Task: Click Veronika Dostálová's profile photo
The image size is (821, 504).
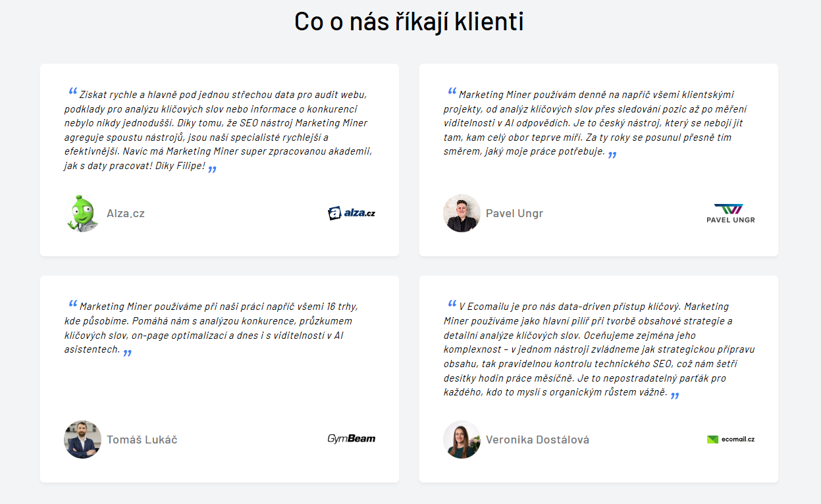Action: 462,440
